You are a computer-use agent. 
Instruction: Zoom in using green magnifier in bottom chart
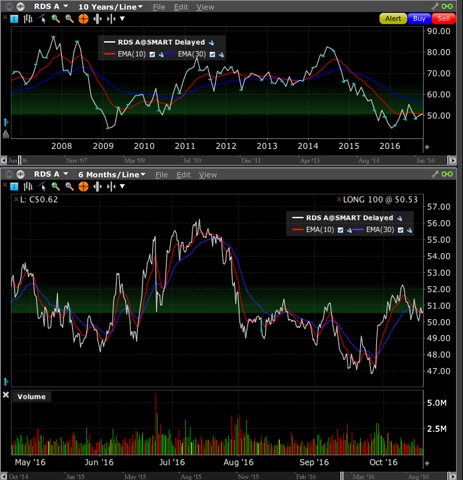56,187
